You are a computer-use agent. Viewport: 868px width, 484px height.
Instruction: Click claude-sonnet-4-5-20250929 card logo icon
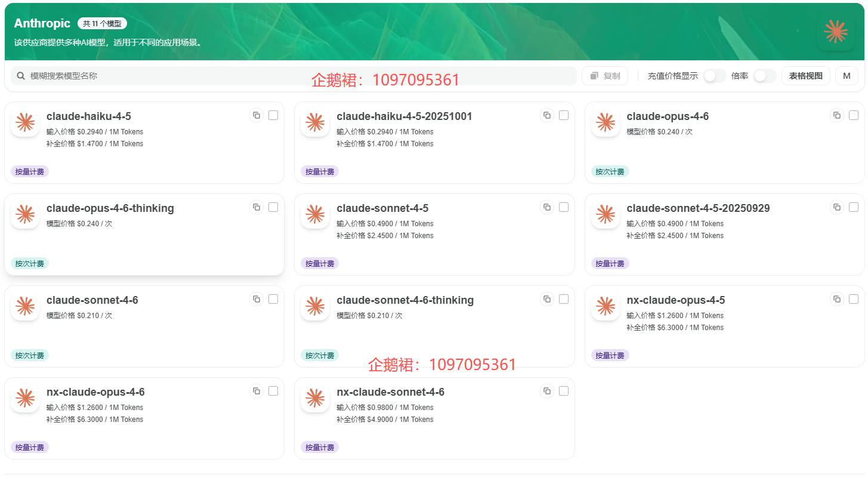click(606, 214)
